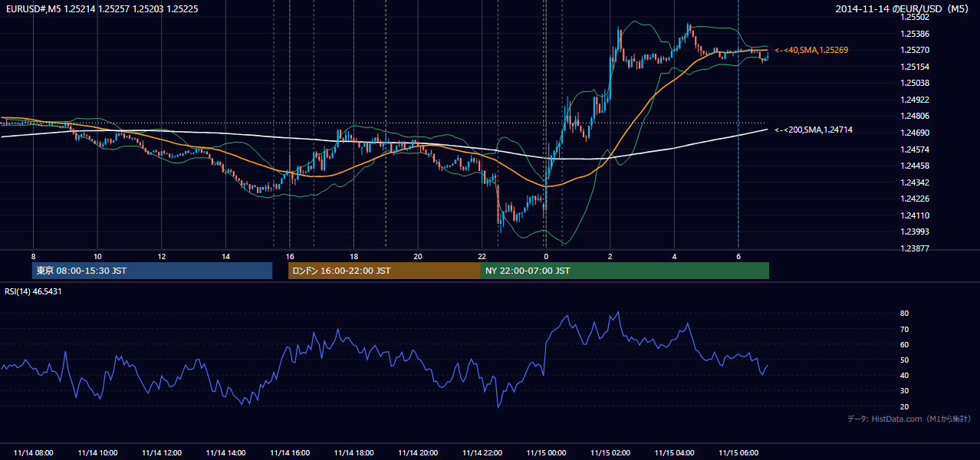This screenshot has height=460, width=980.
Task: Click the 11/14 10:00 bottom time label
Action: click(x=97, y=453)
